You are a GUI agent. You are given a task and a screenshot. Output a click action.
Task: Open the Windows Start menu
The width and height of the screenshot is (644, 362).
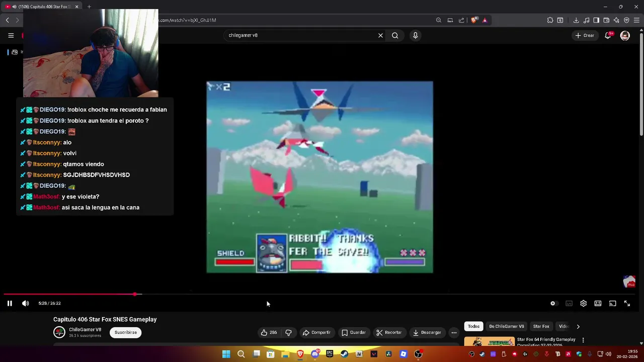pos(226,354)
